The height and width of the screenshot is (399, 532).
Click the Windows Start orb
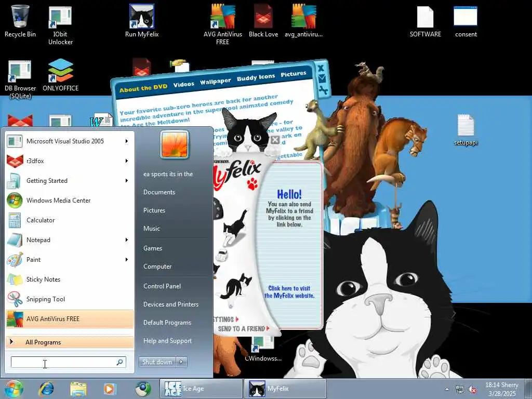(14, 389)
